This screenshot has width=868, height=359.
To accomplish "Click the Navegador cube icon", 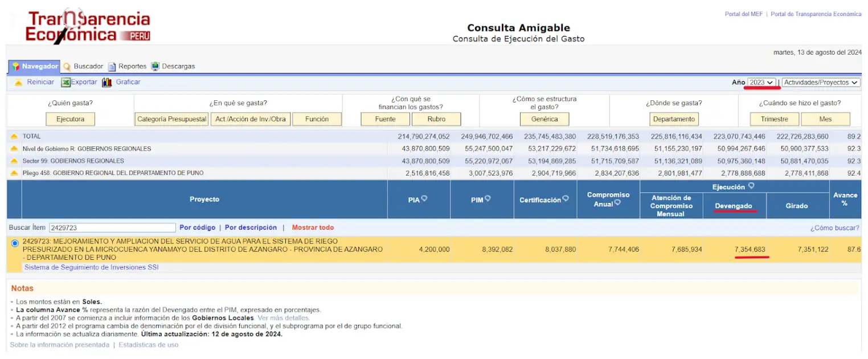I will pos(15,67).
